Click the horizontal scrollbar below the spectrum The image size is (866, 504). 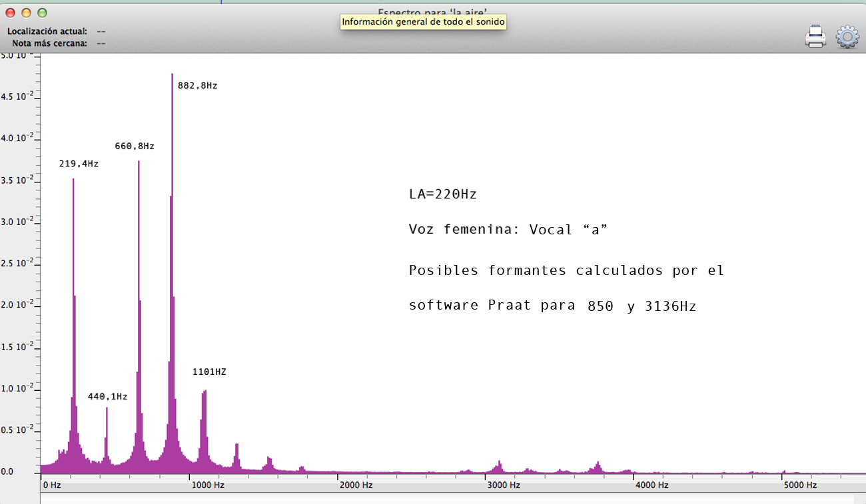(x=446, y=499)
